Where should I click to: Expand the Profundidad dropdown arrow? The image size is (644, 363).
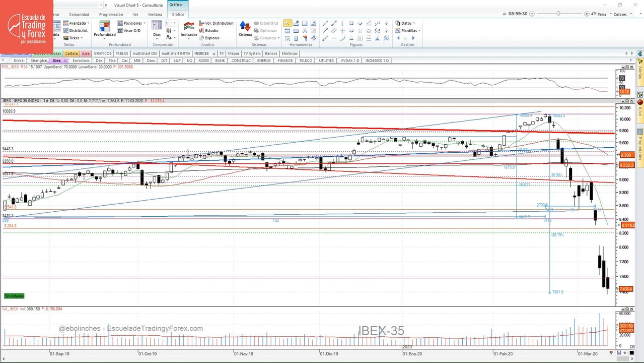(x=105, y=38)
